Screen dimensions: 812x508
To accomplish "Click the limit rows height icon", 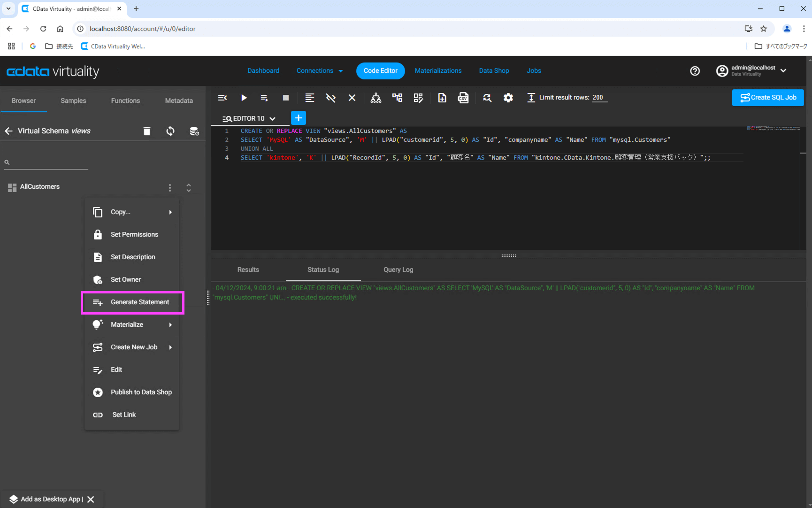I will [x=531, y=98].
